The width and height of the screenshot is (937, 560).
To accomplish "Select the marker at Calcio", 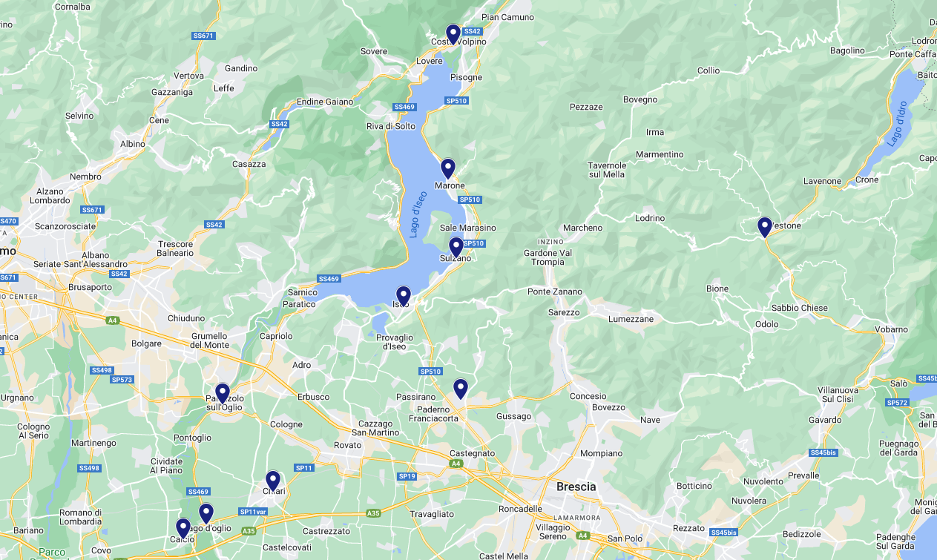I will click(183, 528).
